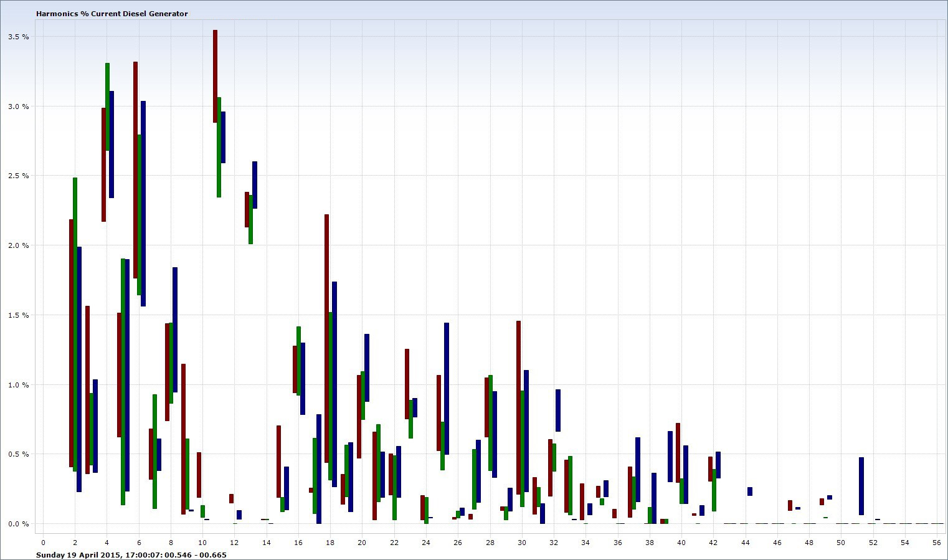
Task: Click x-axis label "48"
Action: [x=809, y=543]
